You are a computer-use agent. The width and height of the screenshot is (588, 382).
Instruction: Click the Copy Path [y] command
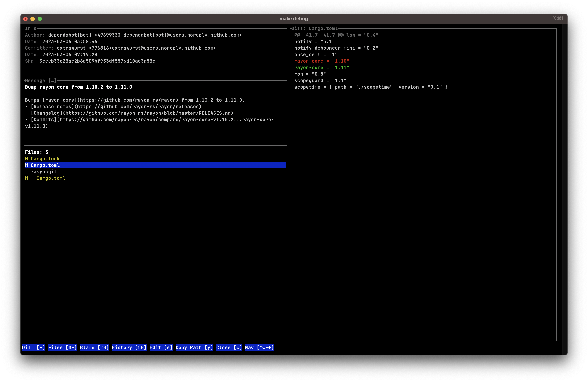pos(194,347)
